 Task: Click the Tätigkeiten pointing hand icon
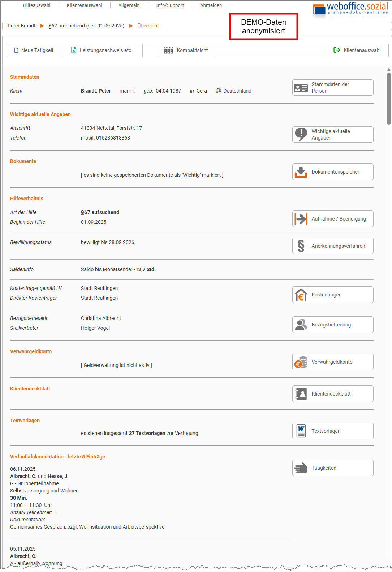pyautogui.click(x=301, y=468)
